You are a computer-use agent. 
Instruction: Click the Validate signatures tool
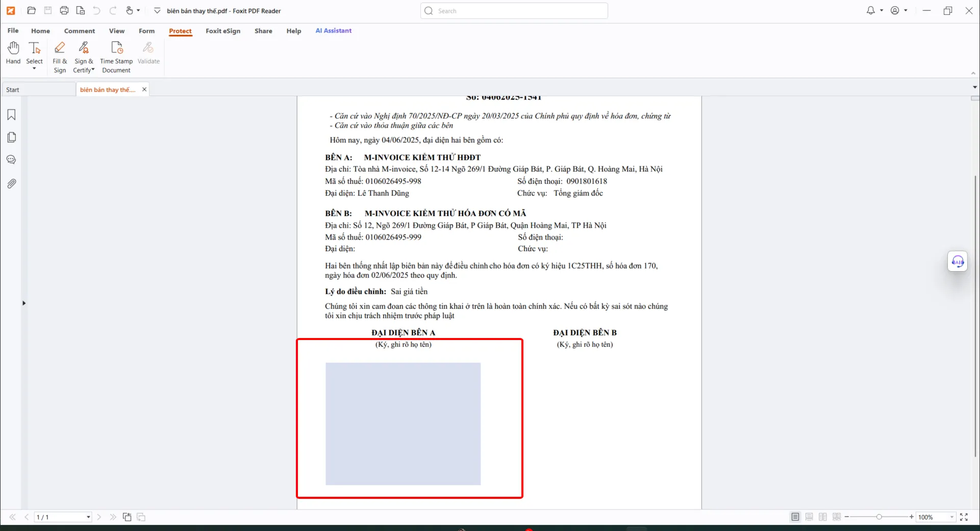point(148,53)
